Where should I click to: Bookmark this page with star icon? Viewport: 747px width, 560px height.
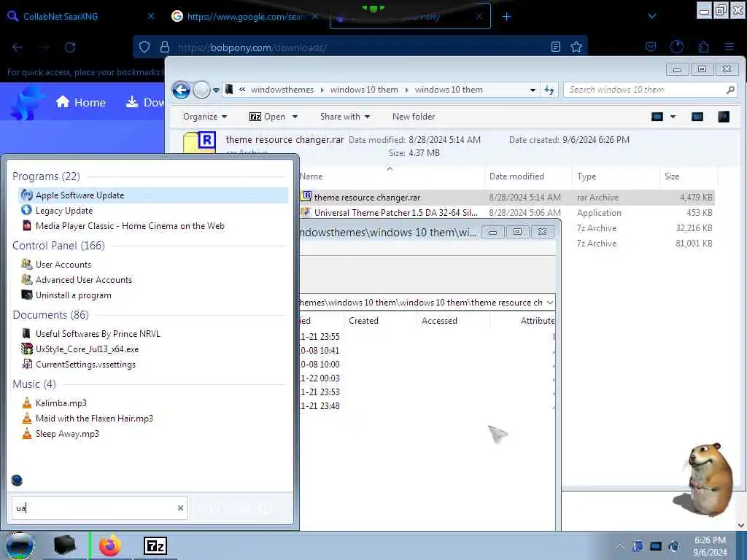coord(576,47)
